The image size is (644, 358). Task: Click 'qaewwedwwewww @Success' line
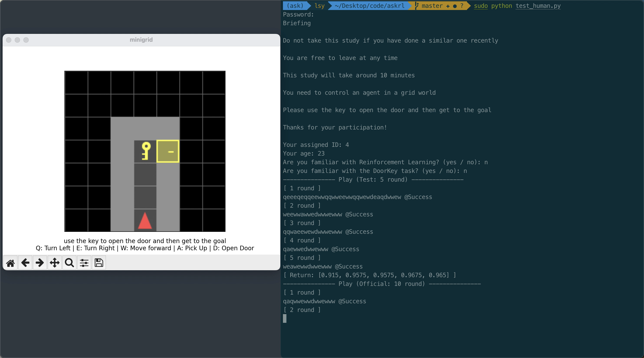[x=321, y=249]
